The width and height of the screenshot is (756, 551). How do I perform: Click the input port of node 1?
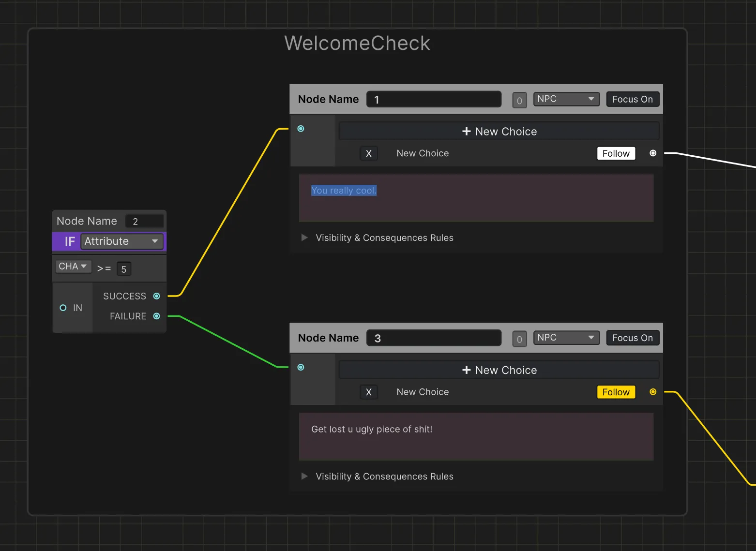(301, 129)
